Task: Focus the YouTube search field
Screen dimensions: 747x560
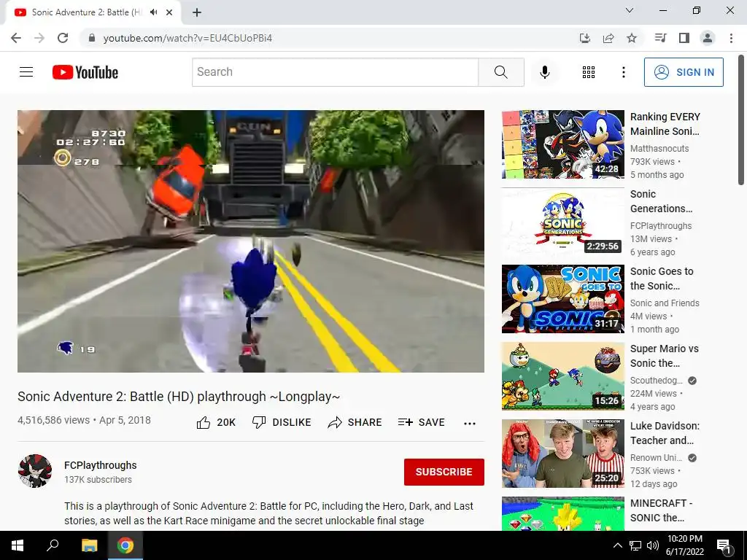Action: (x=336, y=72)
